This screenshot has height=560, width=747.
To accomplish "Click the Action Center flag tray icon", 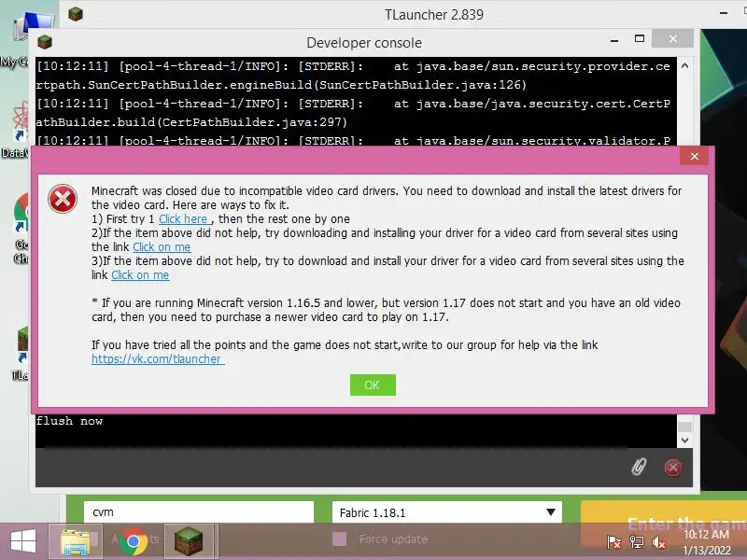I will (x=614, y=542).
